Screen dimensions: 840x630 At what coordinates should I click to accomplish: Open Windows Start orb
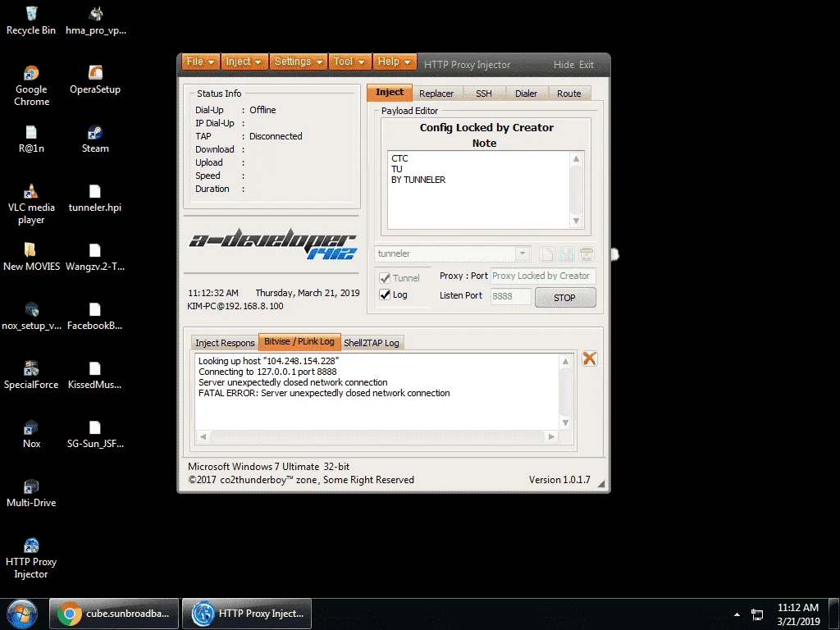click(22, 614)
